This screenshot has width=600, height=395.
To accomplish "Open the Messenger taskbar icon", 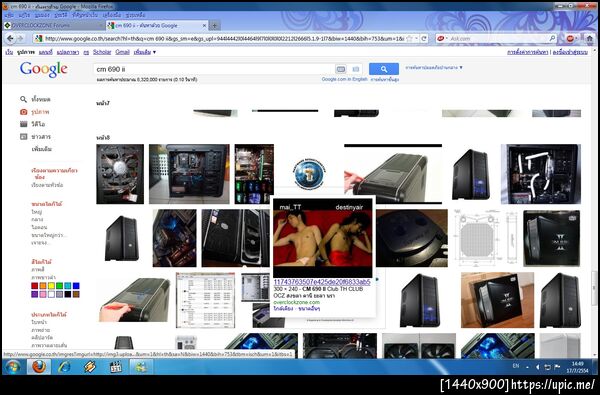I will pyautogui.click(x=141, y=367).
